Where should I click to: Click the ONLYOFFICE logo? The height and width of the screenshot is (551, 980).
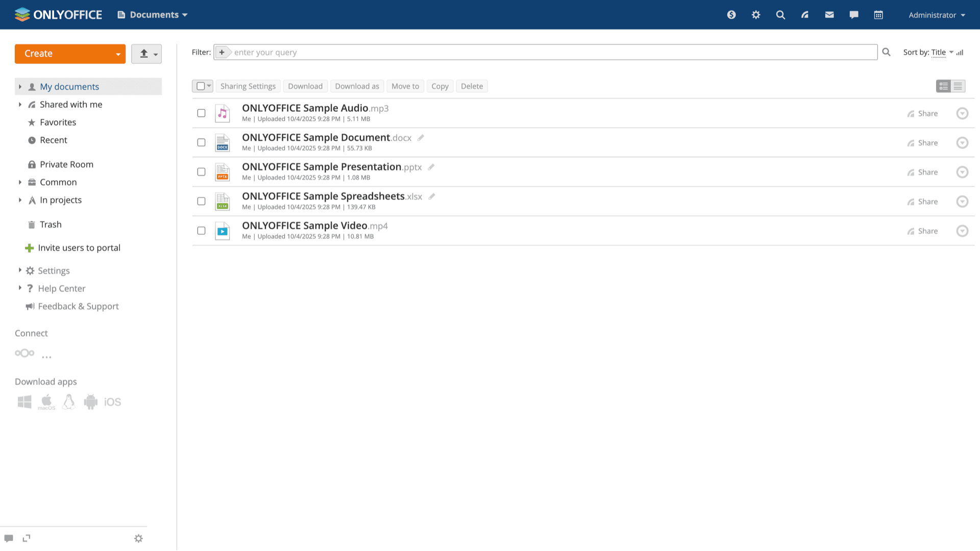click(58, 15)
